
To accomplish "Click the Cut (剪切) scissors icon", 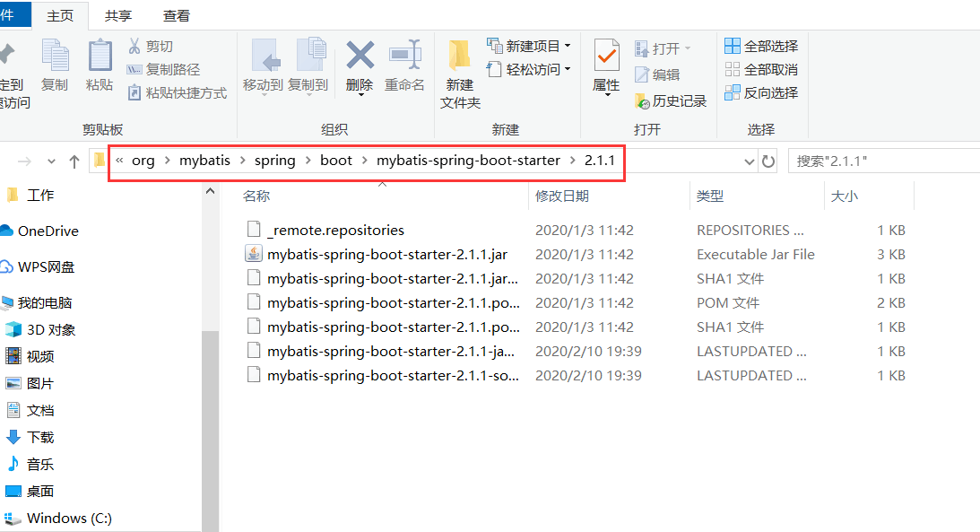I will (134, 46).
